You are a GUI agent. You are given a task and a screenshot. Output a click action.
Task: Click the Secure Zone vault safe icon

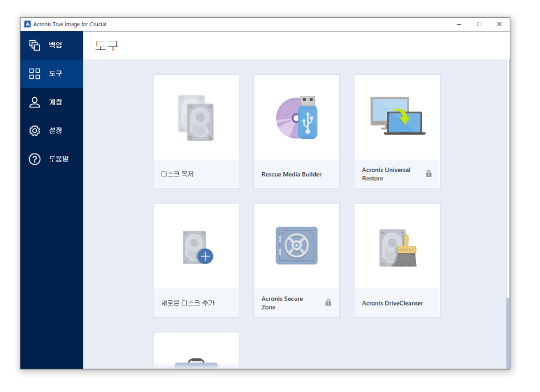pyautogui.click(x=296, y=245)
